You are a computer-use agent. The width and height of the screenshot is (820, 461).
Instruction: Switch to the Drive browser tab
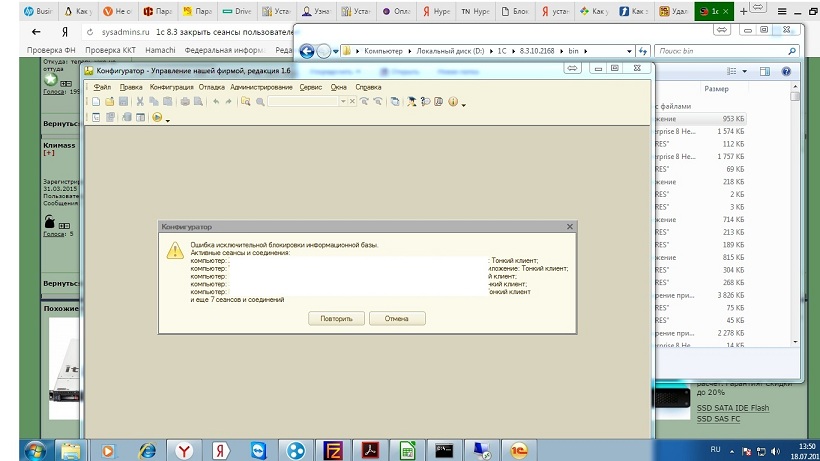pos(236,11)
